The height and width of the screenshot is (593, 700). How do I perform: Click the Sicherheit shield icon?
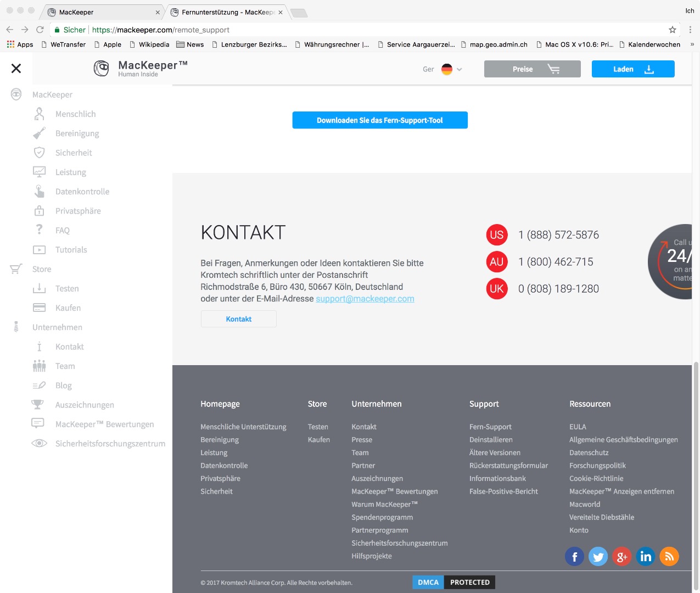39,153
